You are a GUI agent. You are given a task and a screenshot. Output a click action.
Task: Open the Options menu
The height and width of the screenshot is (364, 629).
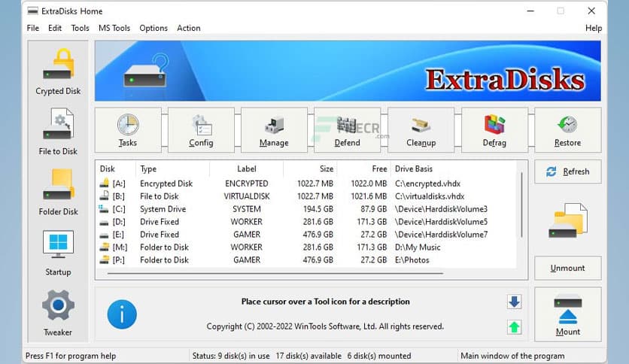[x=153, y=28]
